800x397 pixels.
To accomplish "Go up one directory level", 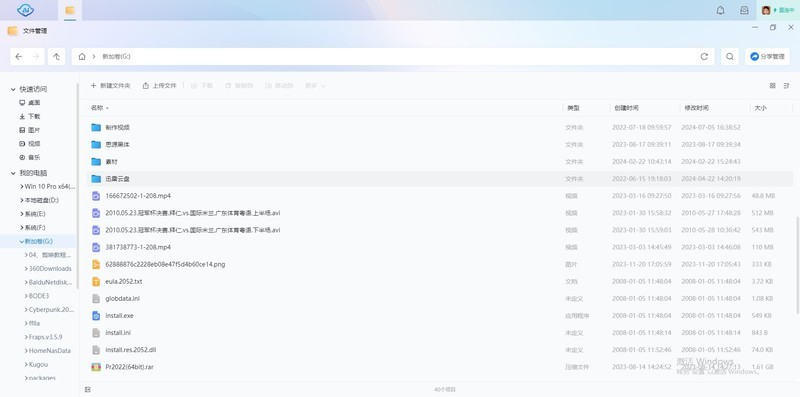I will click(57, 57).
